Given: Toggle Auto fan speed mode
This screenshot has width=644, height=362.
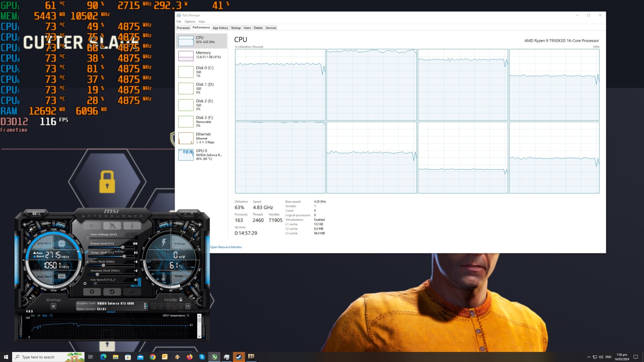Looking at the screenshot, I should (137, 285).
